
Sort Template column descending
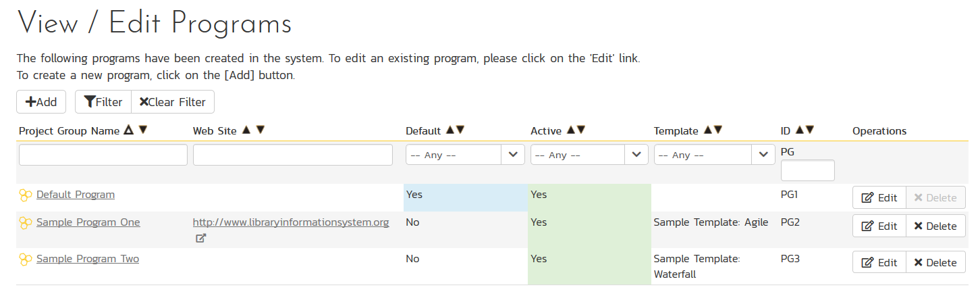[718, 130]
